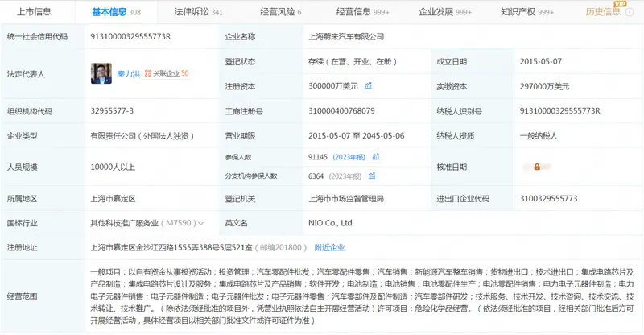644x335 pixels.
Task: Select English name NIO Co., Ltd.
Action: (x=331, y=223)
